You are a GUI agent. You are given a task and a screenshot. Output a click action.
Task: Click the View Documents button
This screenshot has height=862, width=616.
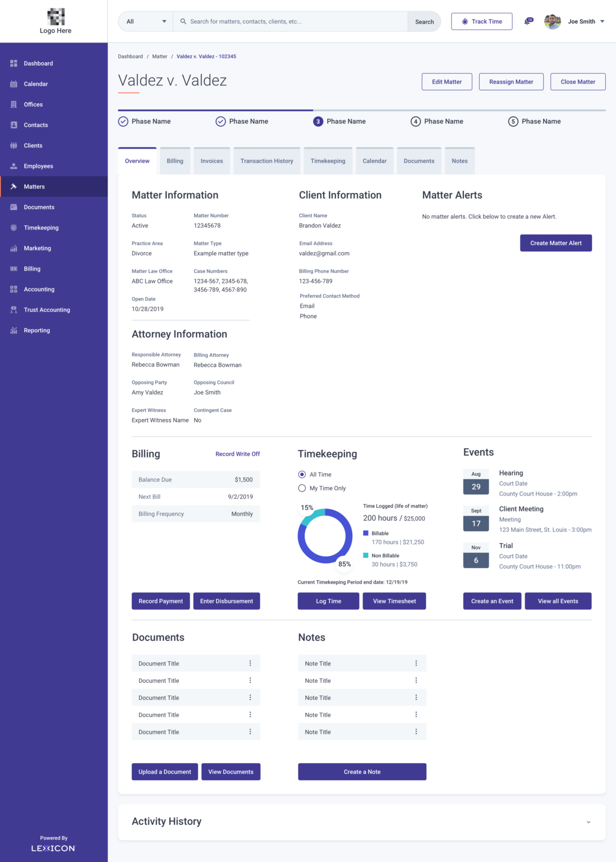231,772
